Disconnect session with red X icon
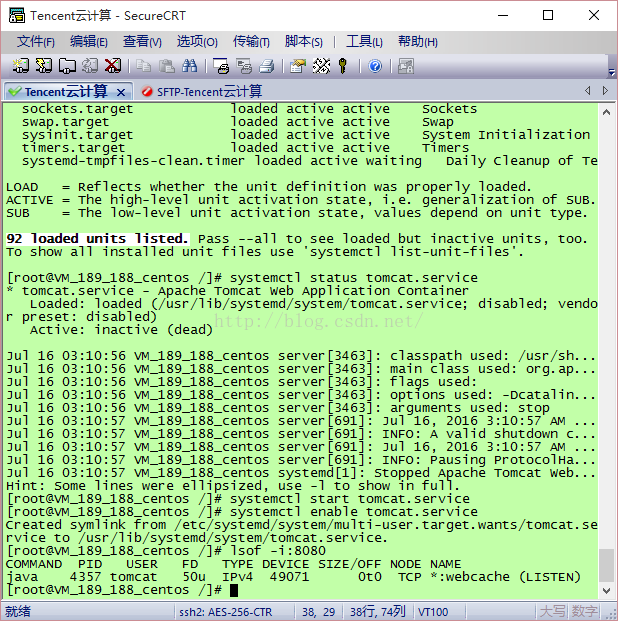The image size is (618, 621). [113, 66]
